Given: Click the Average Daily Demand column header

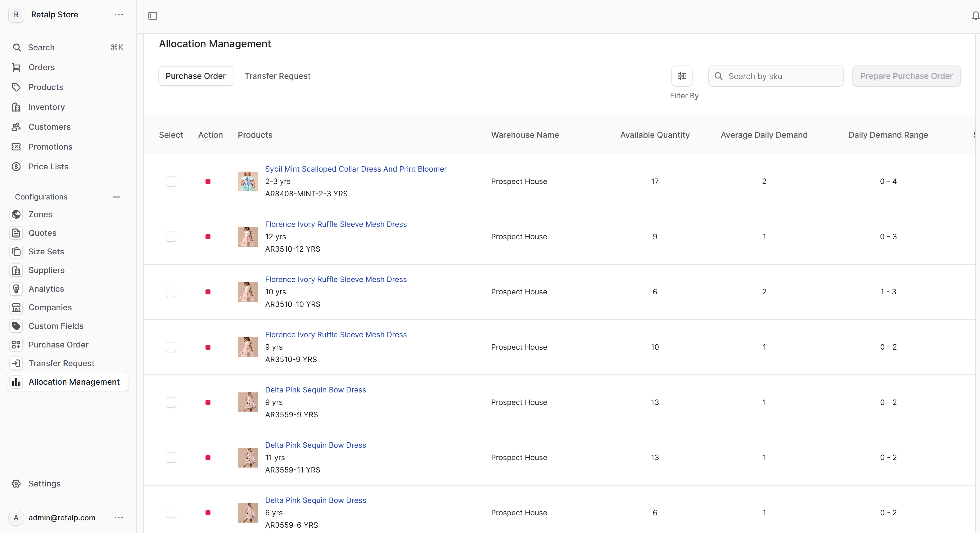Looking at the screenshot, I should (764, 135).
